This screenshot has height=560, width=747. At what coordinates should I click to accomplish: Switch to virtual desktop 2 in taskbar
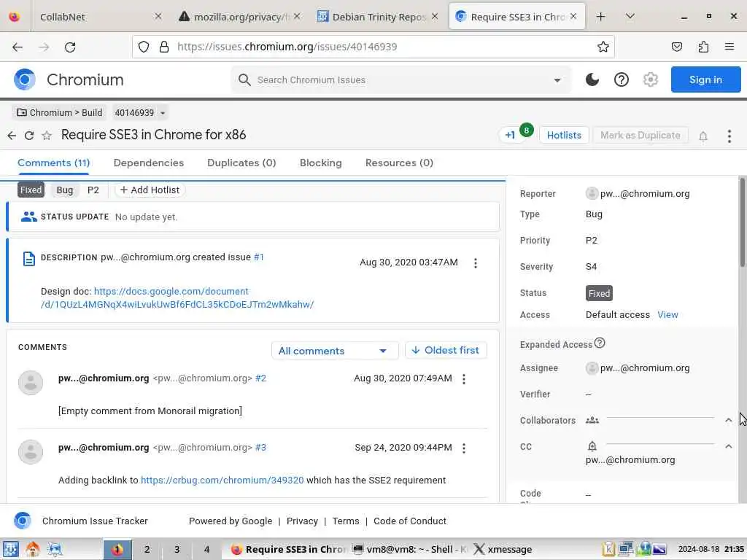pos(147,549)
